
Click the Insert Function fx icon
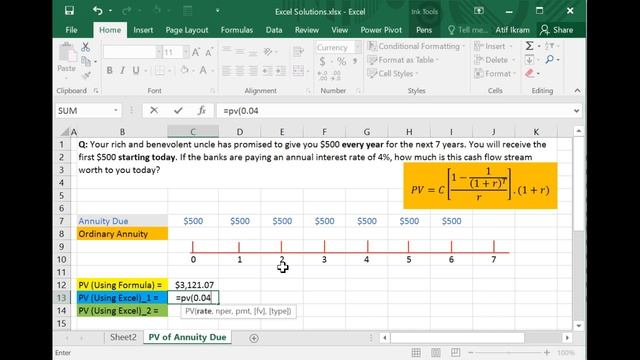point(202,110)
